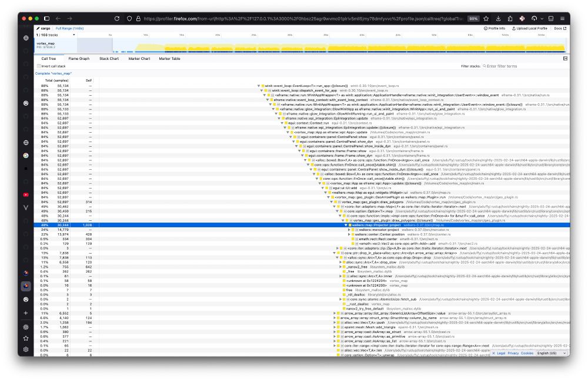Expand arrow_array GenericListArray value row
This screenshot has width=588, height=380.
point(335,313)
